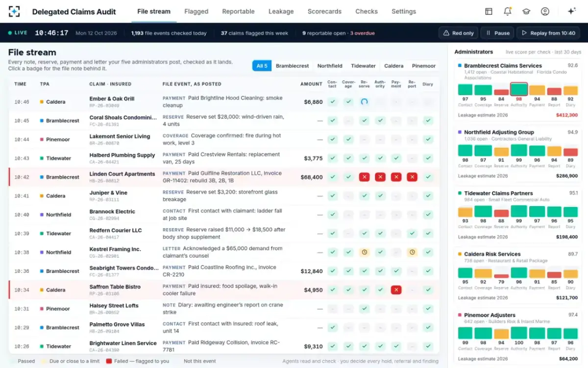The image size is (588, 368).
Task: Click Kestrel Framing's clock Report badge
Action: click(412, 252)
